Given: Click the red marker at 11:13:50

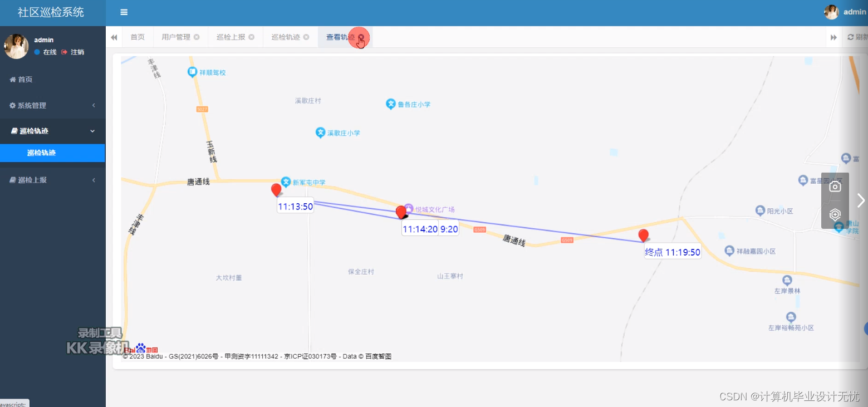Looking at the screenshot, I should pos(276,190).
